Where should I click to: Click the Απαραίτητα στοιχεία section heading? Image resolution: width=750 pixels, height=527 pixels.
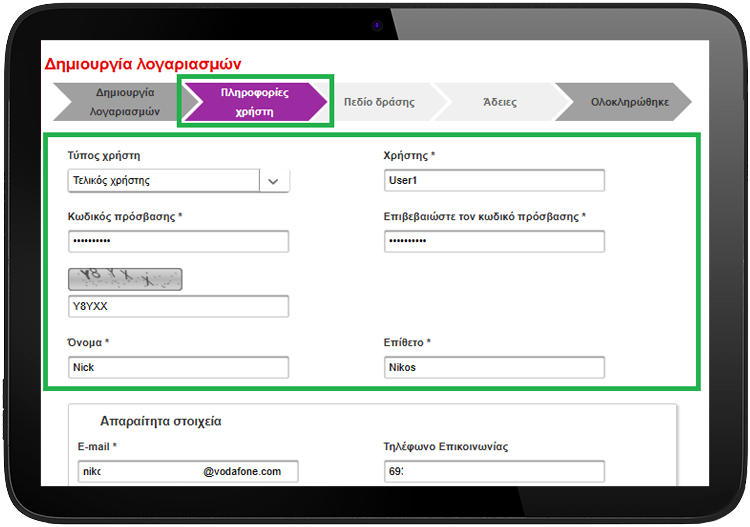[161, 421]
